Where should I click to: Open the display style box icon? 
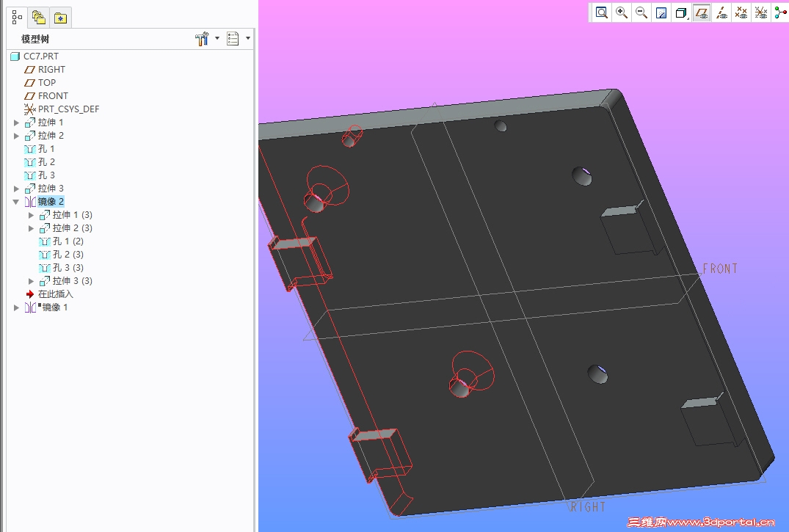(x=681, y=12)
